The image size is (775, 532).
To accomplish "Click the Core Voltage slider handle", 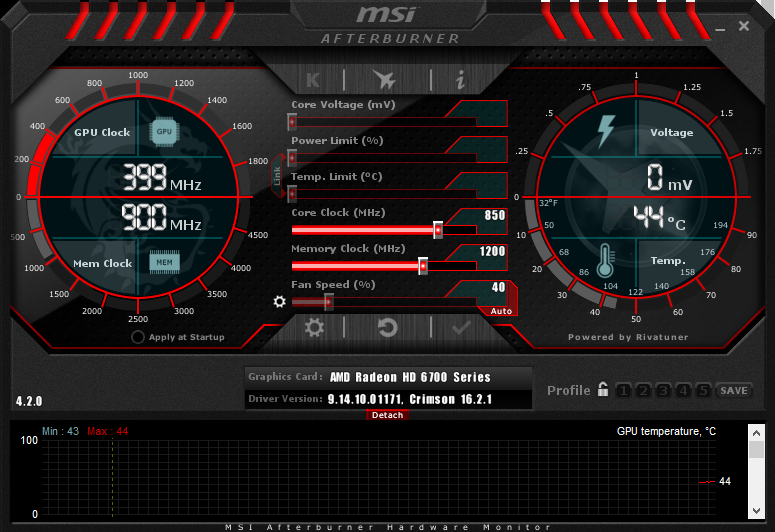I will click(x=292, y=122).
